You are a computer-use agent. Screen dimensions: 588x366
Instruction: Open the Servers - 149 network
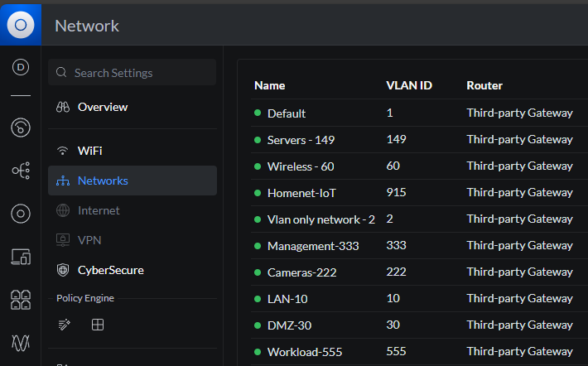301,140
